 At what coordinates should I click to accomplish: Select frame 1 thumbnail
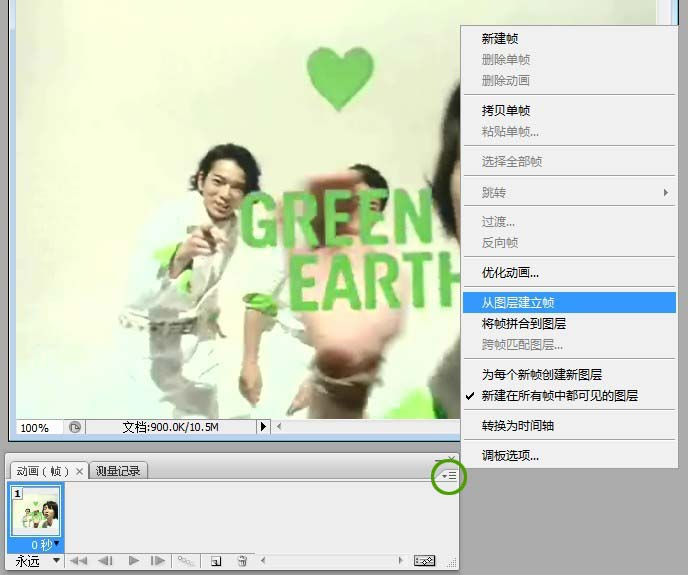click(x=36, y=510)
